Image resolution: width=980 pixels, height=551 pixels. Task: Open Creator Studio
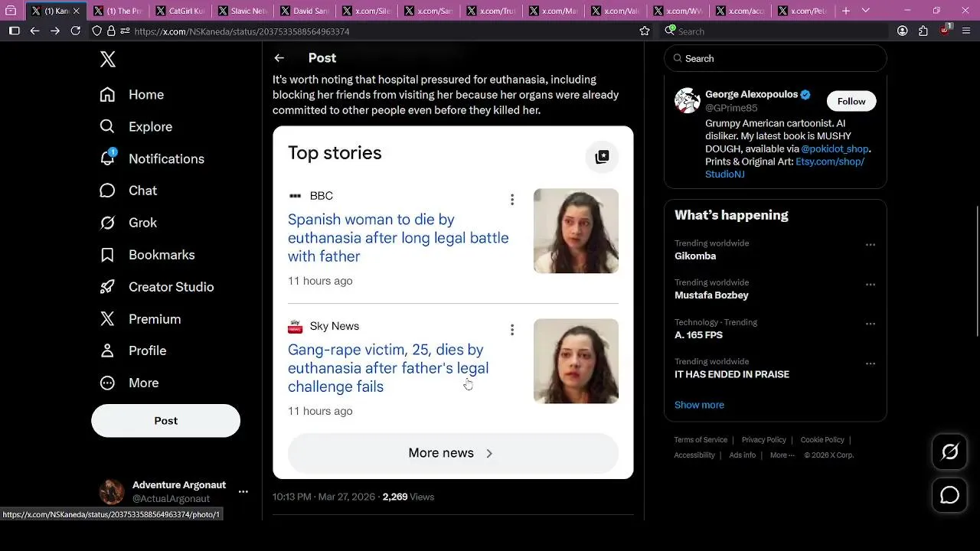pyautogui.click(x=156, y=286)
